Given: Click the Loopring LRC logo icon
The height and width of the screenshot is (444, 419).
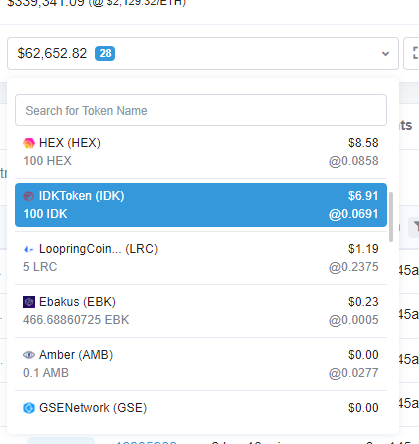Looking at the screenshot, I should (x=29, y=249).
